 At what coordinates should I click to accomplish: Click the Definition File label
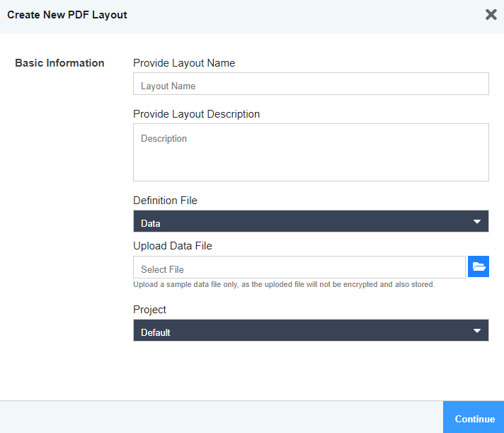pyautogui.click(x=165, y=201)
